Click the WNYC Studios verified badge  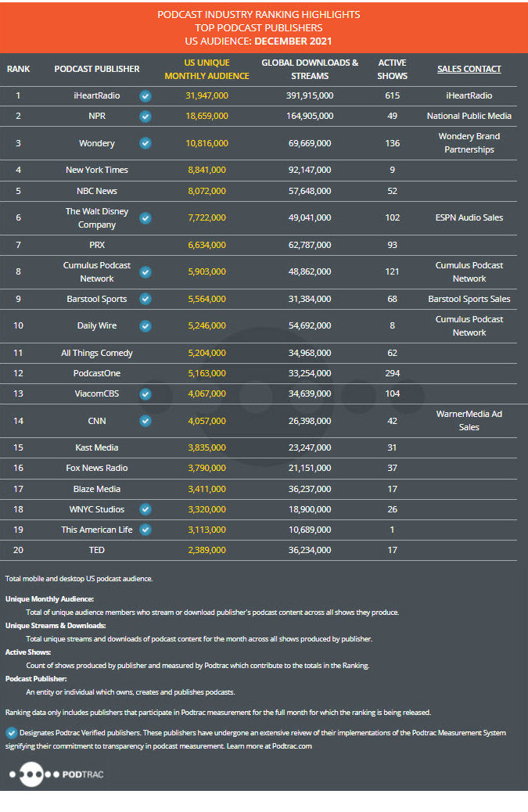[x=145, y=509]
